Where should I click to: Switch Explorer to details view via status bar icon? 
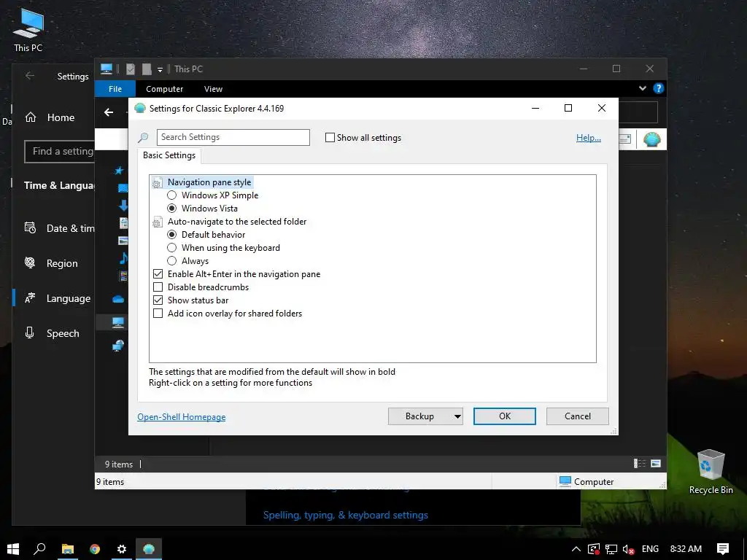639,463
